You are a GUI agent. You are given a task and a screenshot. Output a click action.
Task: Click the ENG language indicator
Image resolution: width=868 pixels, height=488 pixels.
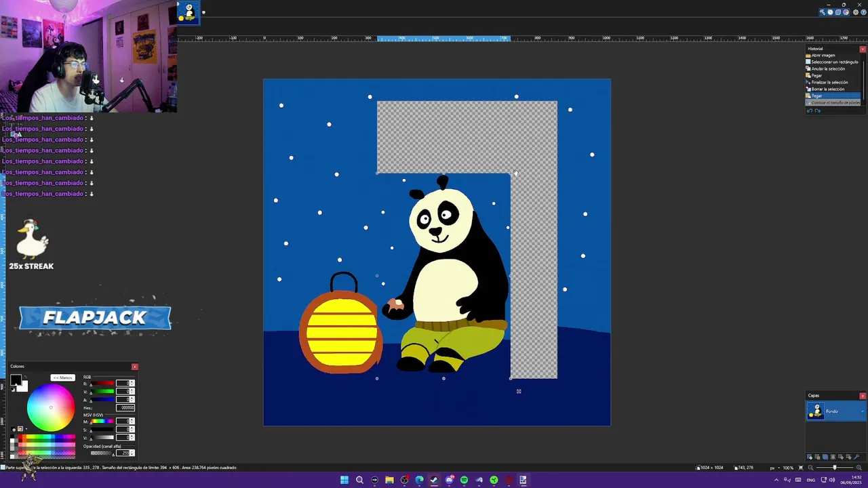click(811, 480)
